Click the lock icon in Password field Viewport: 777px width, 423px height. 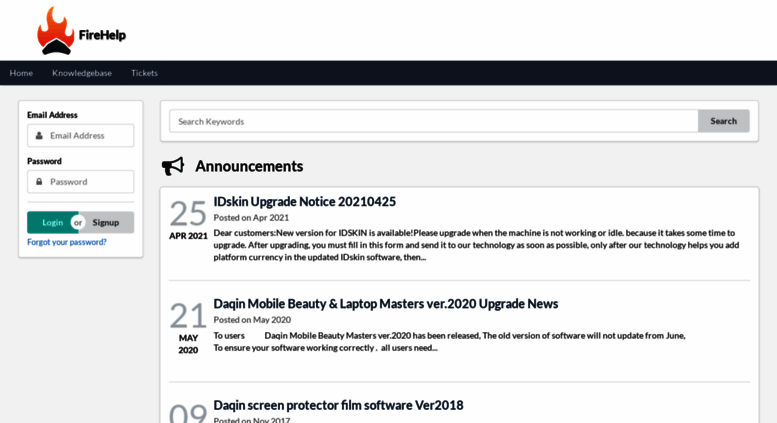pos(39,182)
